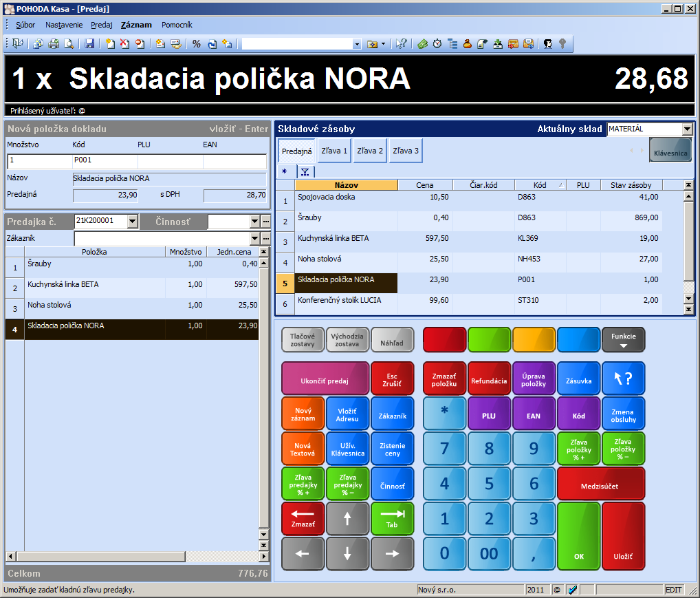The width and height of the screenshot is (700, 598).
Task: Click the Názov column header
Action: coord(347,184)
